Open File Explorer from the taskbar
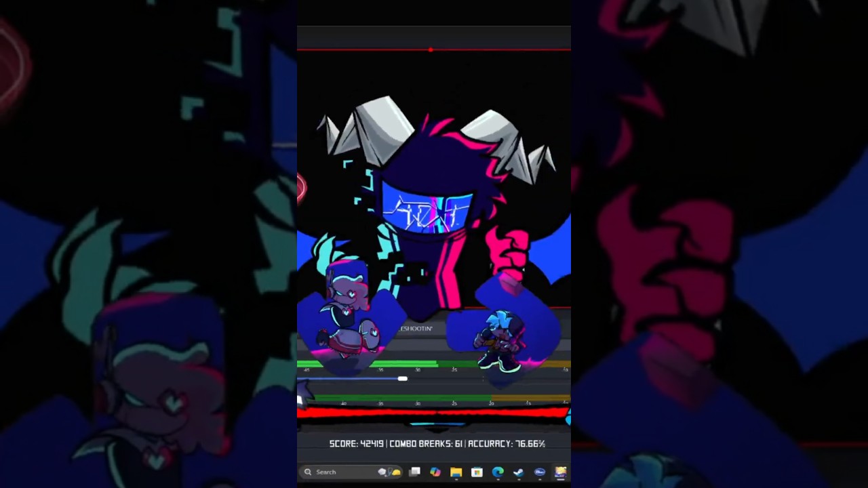 (x=456, y=472)
